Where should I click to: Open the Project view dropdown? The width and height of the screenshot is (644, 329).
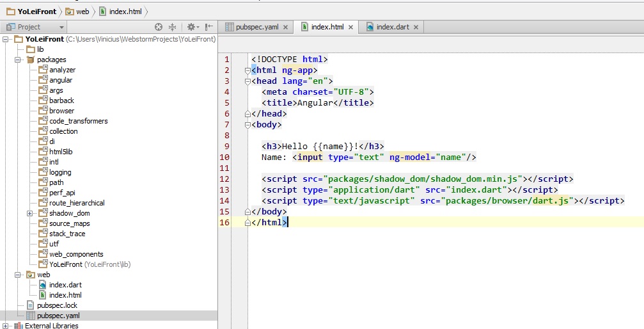pos(61,27)
